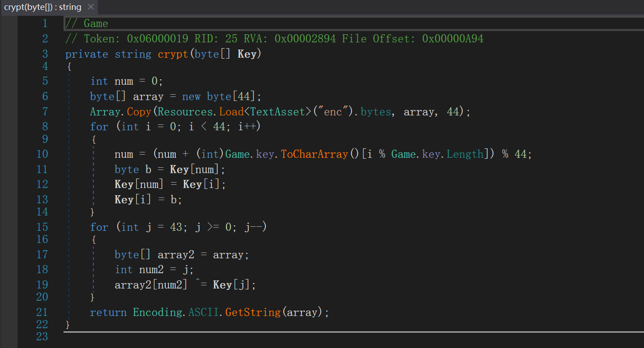The image size is (644, 348).
Task: Click the Copy method after Array
Action: click(x=139, y=111)
